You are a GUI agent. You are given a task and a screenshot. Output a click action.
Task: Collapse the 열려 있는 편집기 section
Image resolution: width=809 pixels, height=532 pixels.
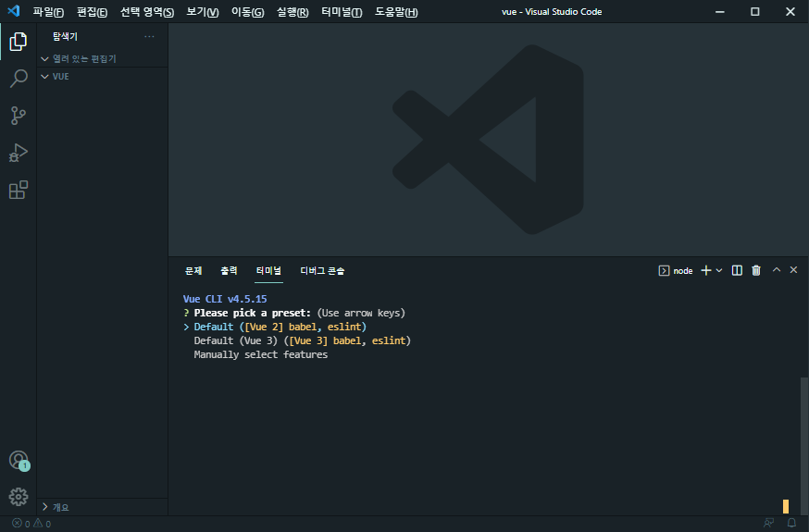tap(102, 59)
